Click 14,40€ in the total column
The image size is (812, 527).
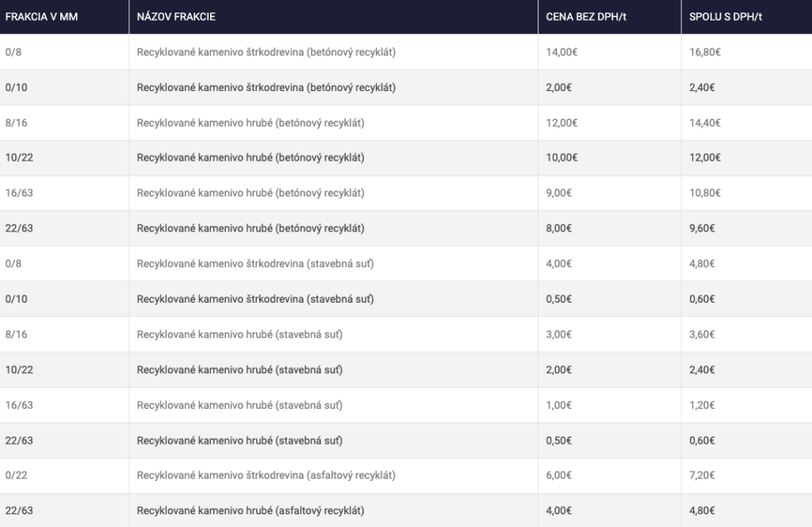click(x=747, y=123)
